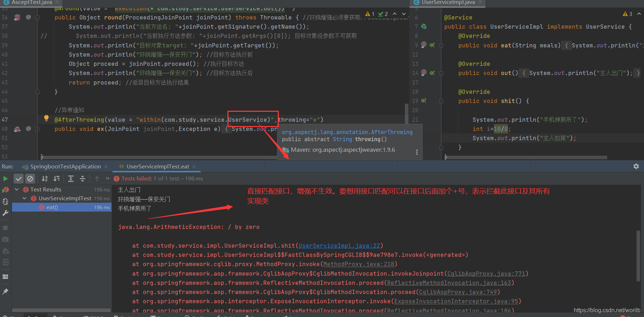The width and height of the screenshot is (644, 317).
Task: Go to next highlighted problem in AsceptTest editor
Action: (x=404, y=14)
